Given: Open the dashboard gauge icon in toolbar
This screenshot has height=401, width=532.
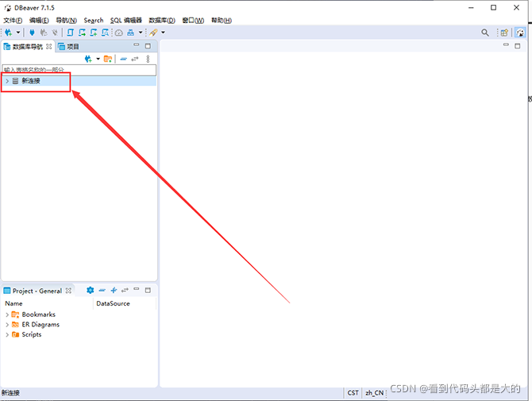Looking at the screenshot, I should 119,33.
